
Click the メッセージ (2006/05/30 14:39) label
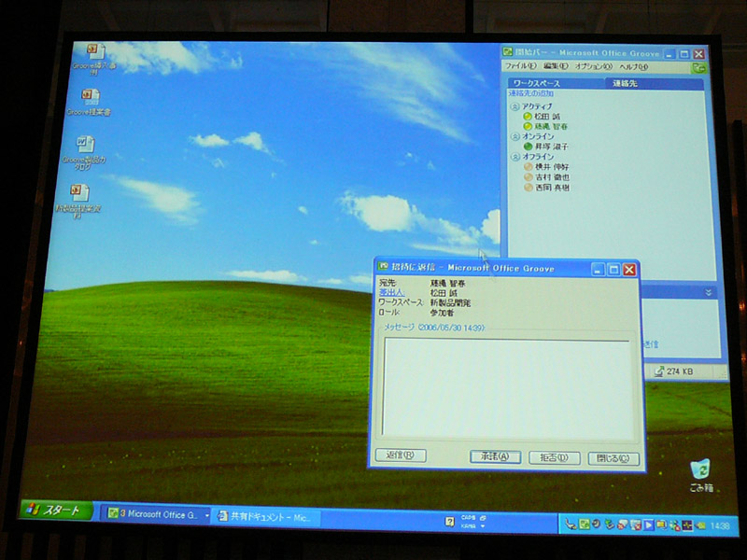pos(434,328)
